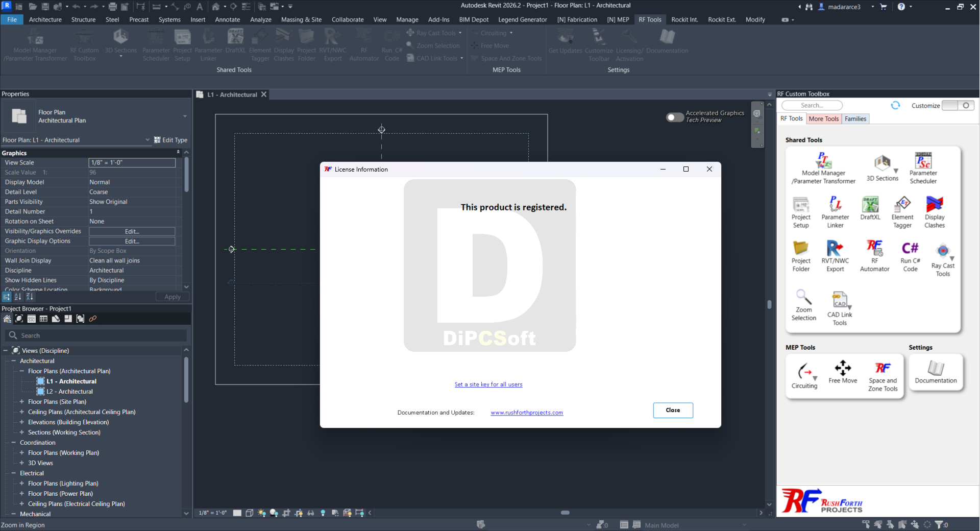Open the BIM Depot ribbon tab
The height and width of the screenshot is (531, 980).
point(474,19)
